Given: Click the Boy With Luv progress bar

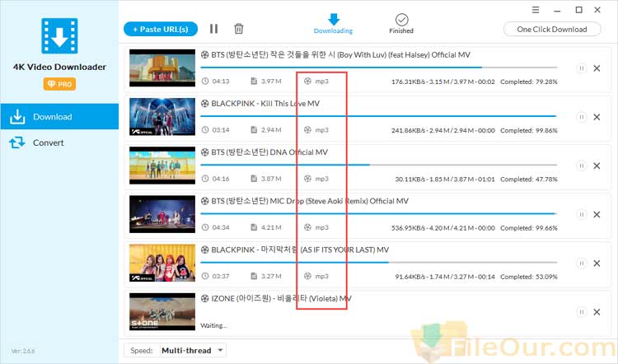Looking at the screenshot, I should click(x=379, y=68).
